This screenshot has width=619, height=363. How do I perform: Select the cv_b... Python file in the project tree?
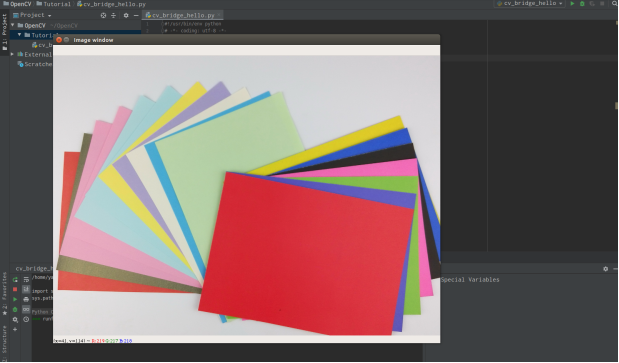(x=42, y=45)
